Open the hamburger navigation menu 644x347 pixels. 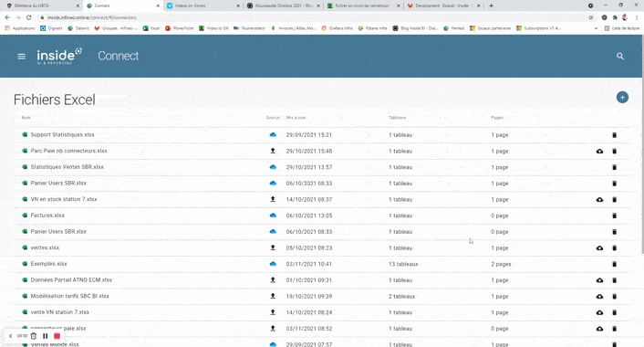pyautogui.click(x=22, y=57)
